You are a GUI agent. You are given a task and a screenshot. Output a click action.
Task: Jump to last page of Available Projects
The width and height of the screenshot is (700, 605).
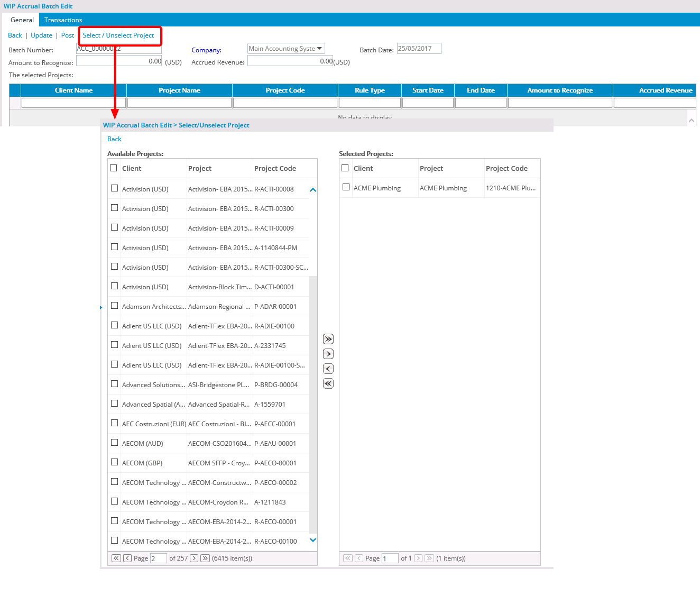click(x=205, y=558)
